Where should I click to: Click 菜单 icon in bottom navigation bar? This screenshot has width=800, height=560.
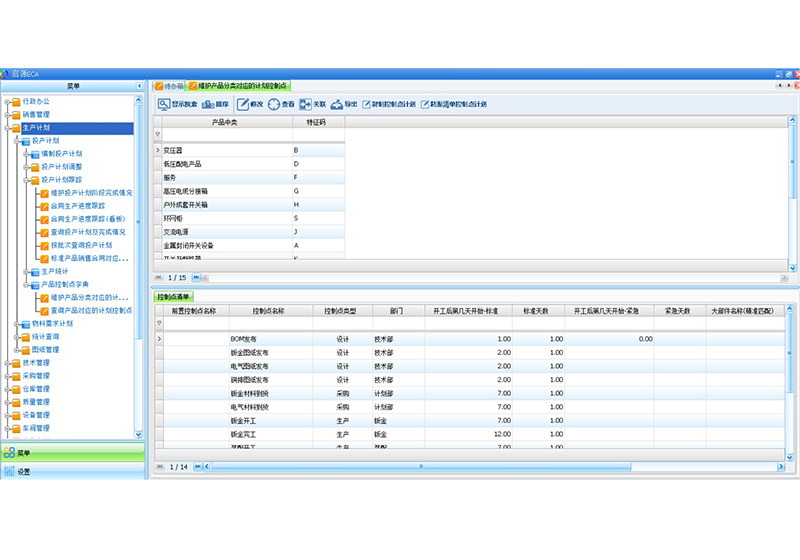[9, 452]
